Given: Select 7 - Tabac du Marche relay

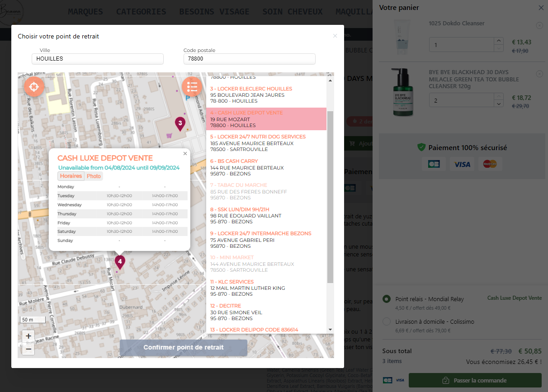Looking at the screenshot, I should 266,191.
